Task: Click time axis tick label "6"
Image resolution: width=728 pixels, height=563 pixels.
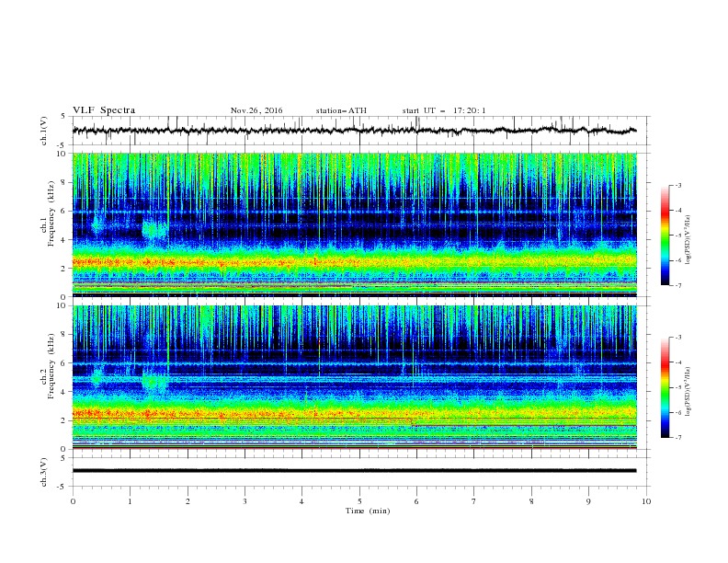Action: (416, 501)
